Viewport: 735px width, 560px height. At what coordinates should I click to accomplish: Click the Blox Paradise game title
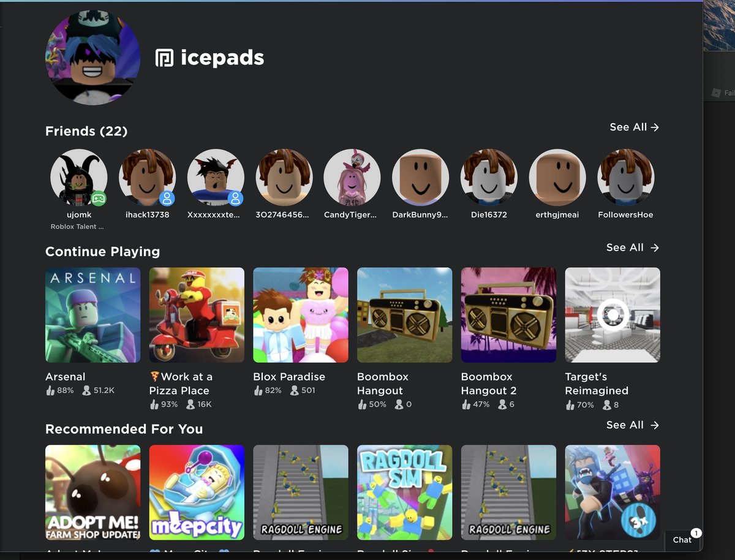(x=289, y=377)
